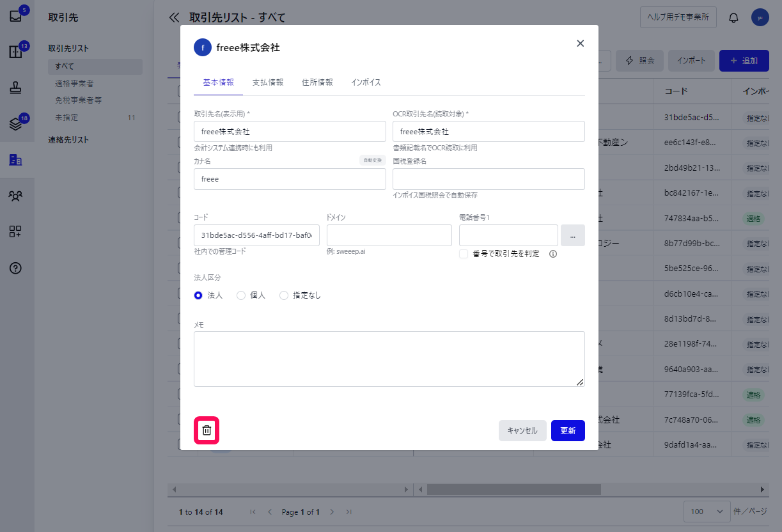The height and width of the screenshot is (532, 782).
Task: Click the ドメイン input field
Action: pos(389,235)
